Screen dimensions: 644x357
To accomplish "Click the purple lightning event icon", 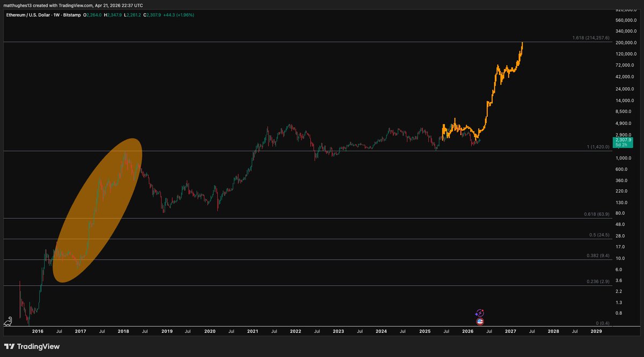I will point(480,313).
